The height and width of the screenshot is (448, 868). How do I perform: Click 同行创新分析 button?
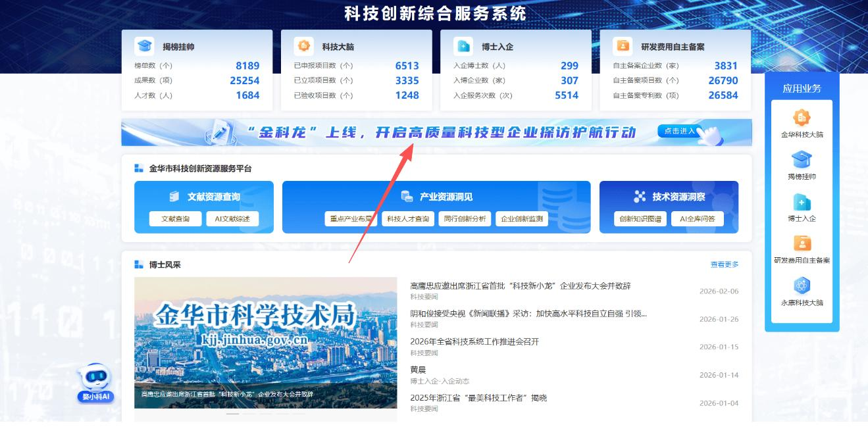tap(465, 219)
